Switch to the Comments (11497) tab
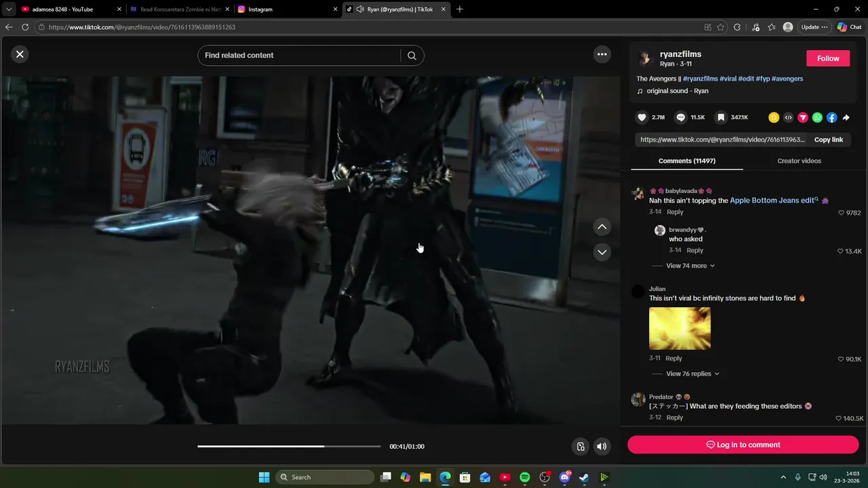Image resolution: width=868 pixels, height=488 pixels. click(x=686, y=161)
